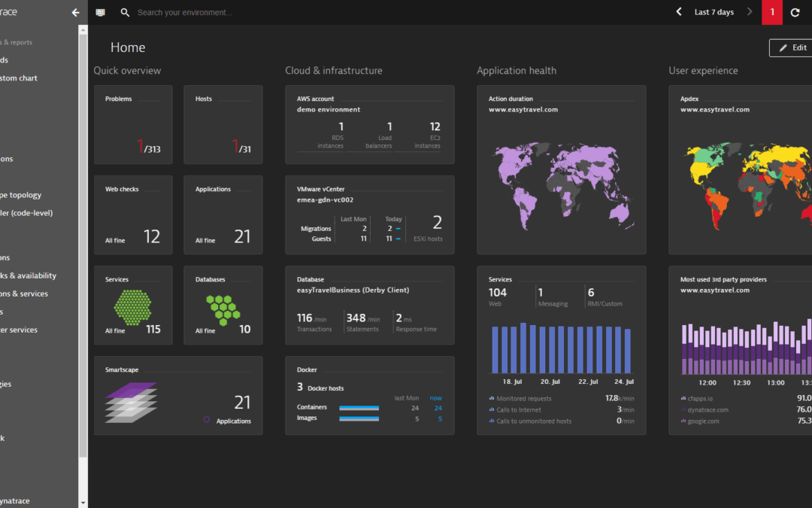The width and height of the screenshot is (812, 508).
Task: Open the Last 7 days timeframe selector
Action: click(x=714, y=13)
